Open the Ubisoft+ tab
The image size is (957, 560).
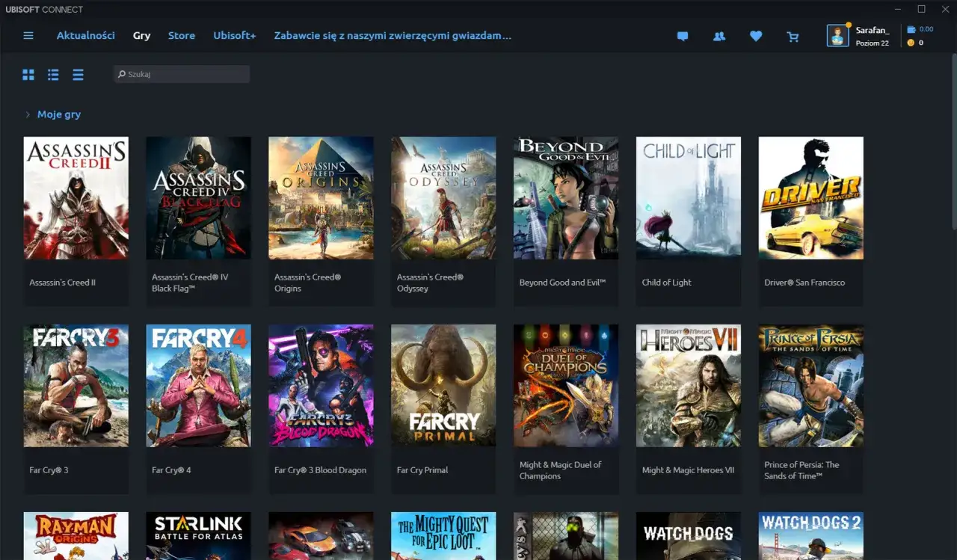point(235,35)
